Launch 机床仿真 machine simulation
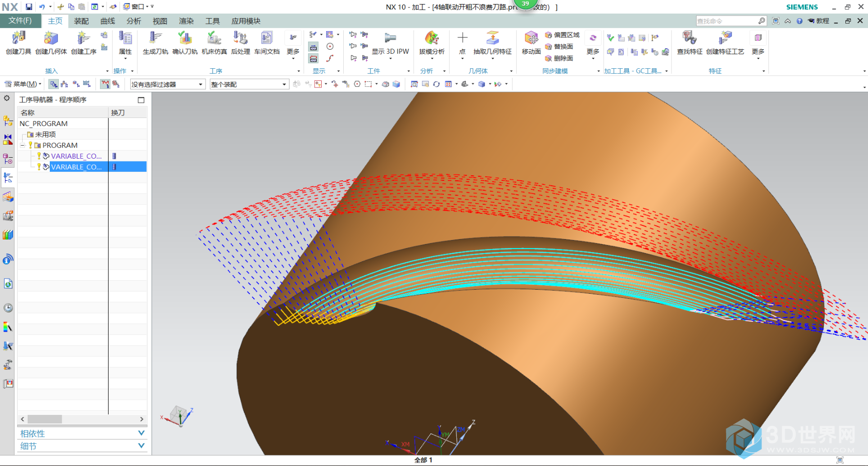This screenshot has height=466, width=868. click(214, 42)
